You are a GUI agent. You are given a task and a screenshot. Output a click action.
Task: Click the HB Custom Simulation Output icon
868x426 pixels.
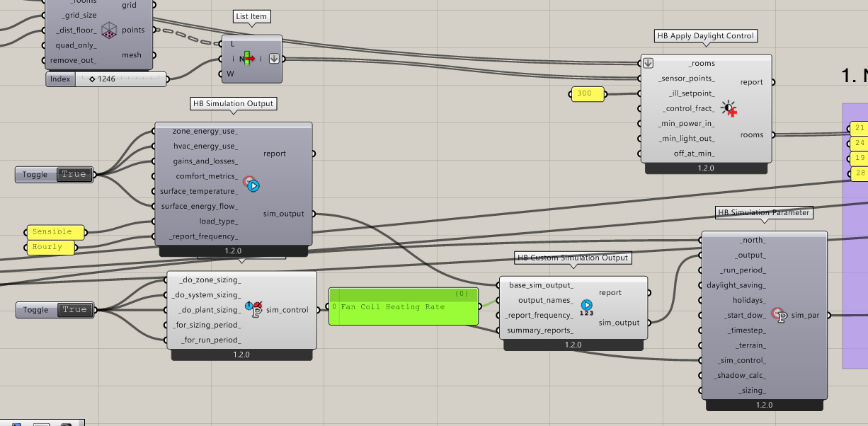point(586,308)
